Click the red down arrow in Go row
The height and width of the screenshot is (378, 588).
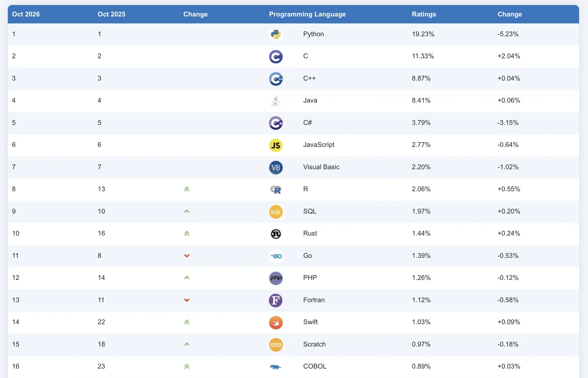187,256
